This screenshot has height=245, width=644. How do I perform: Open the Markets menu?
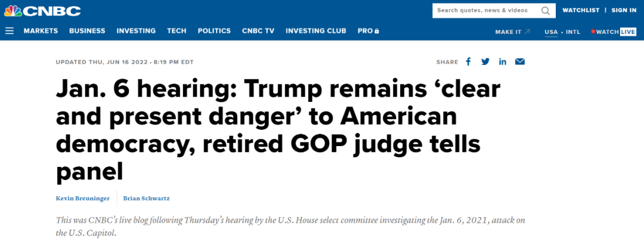(x=41, y=31)
